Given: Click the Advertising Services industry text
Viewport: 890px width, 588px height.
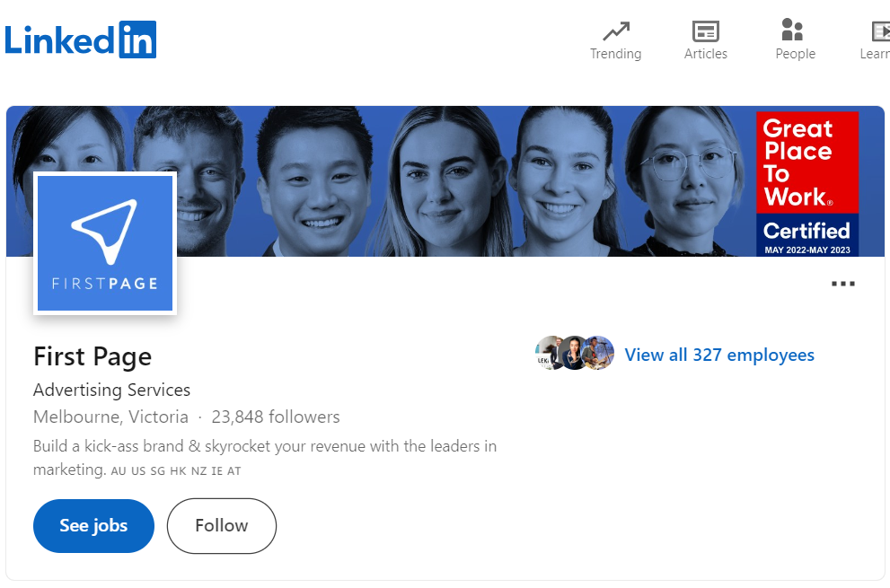Looking at the screenshot, I should click(x=112, y=390).
